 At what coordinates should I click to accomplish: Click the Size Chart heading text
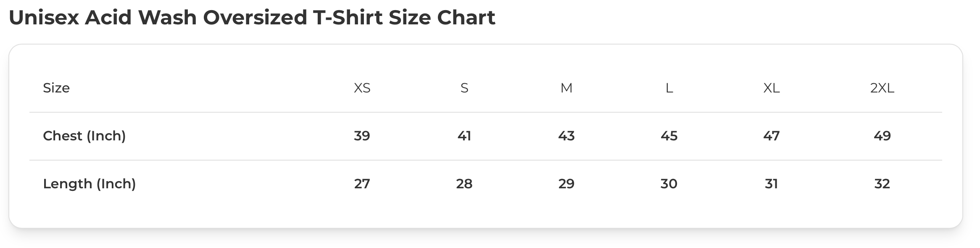coord(252,18)
